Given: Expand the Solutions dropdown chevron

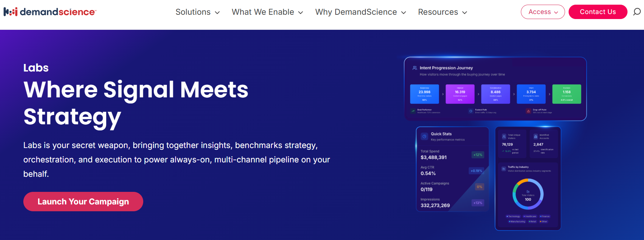Looking at the screenshot, I should [x=217, y=13].
